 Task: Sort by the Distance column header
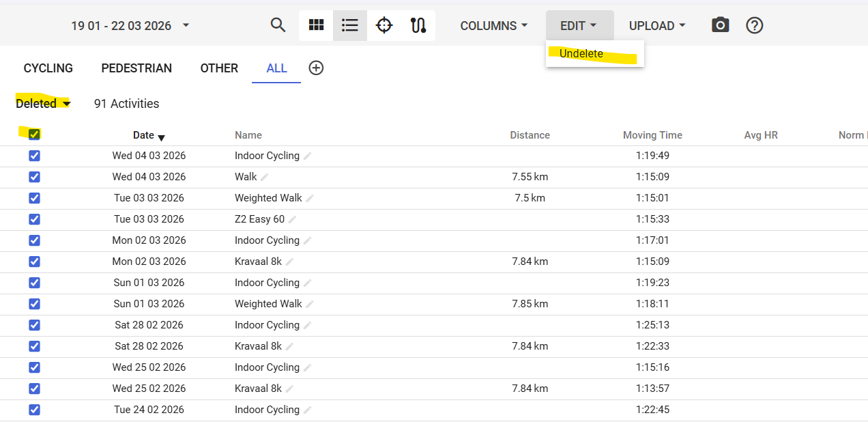point(530,135)
